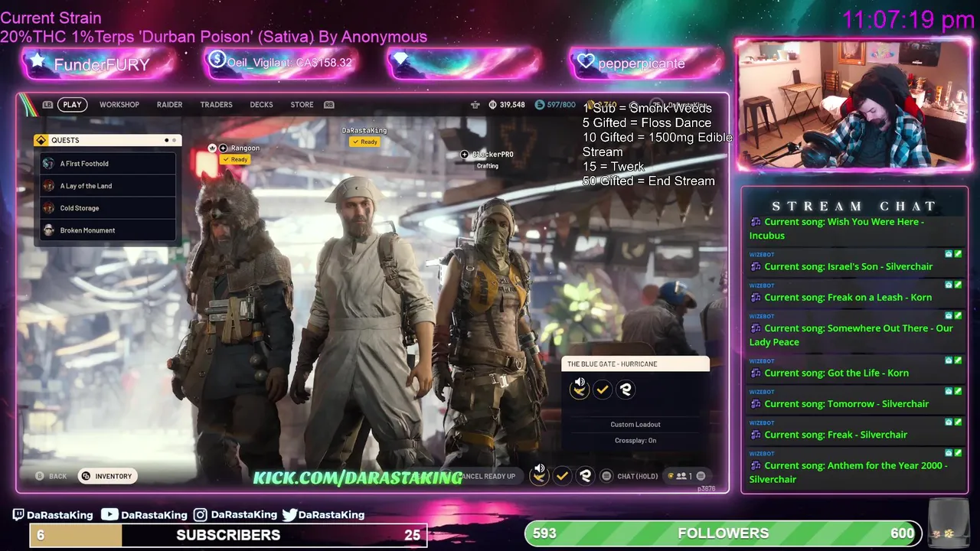Open the STORE tab

(x=302, y=105)
